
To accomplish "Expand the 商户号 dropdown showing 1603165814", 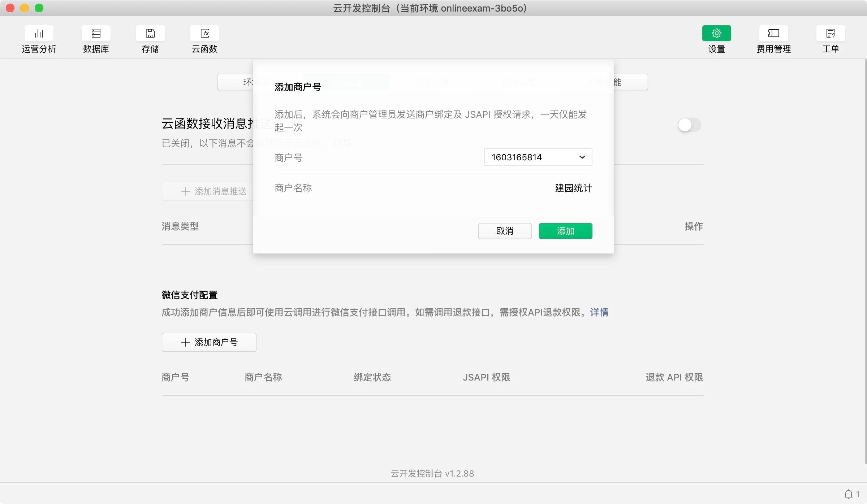I will 538,157.
